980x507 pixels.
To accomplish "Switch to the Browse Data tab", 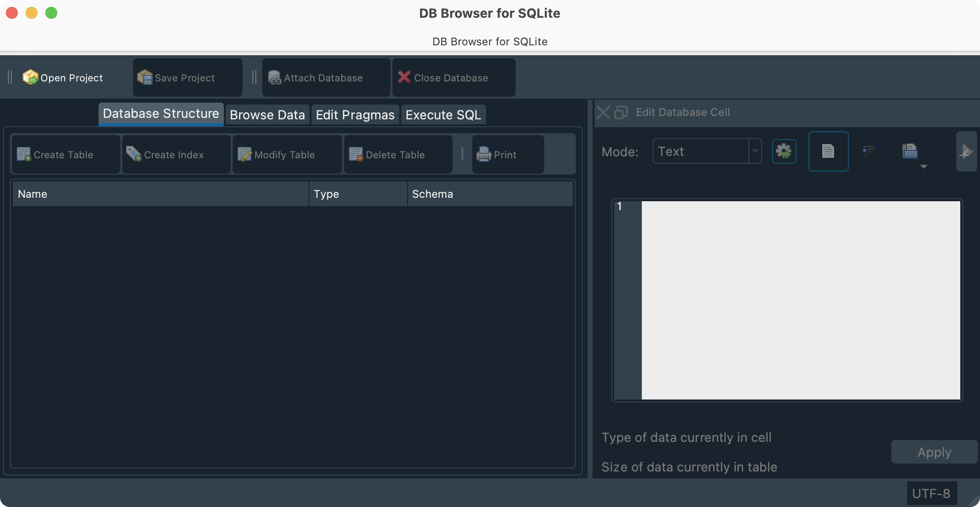I will pyautogui.click(x=267, y=114).
